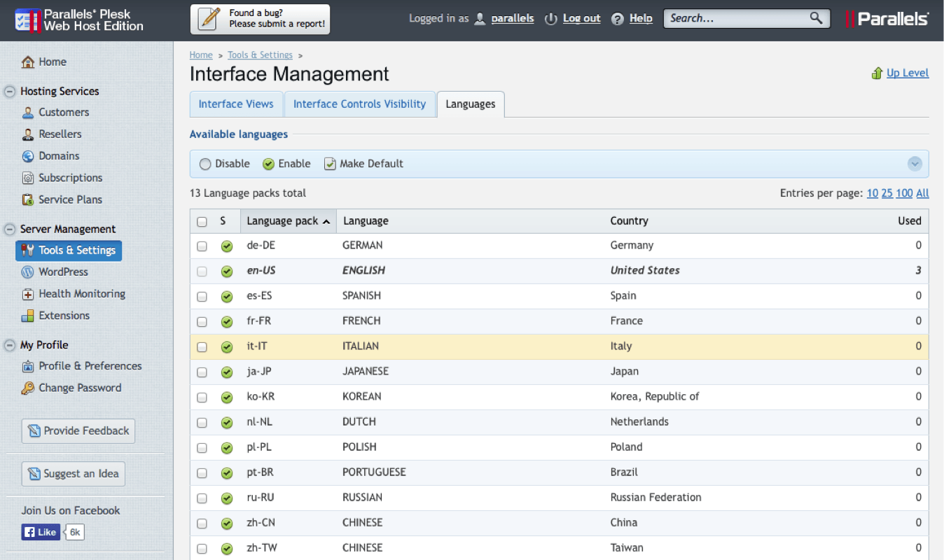Click the Log out link

(582, 19)
